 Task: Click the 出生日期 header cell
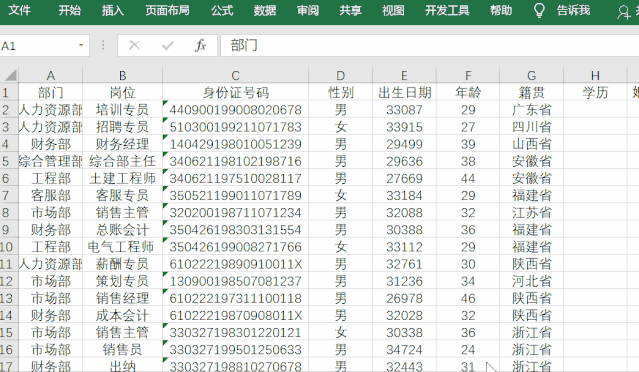pyautogui.click(x=404, y=92)
